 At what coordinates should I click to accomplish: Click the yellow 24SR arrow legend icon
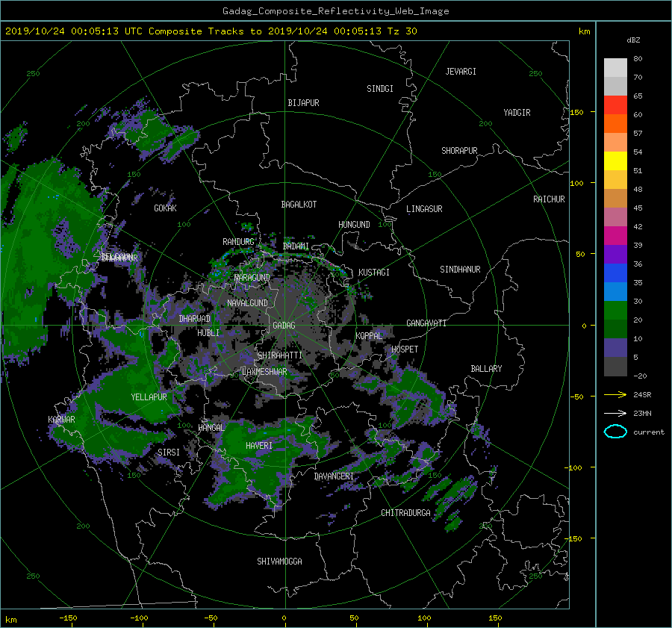pos(615,394)
